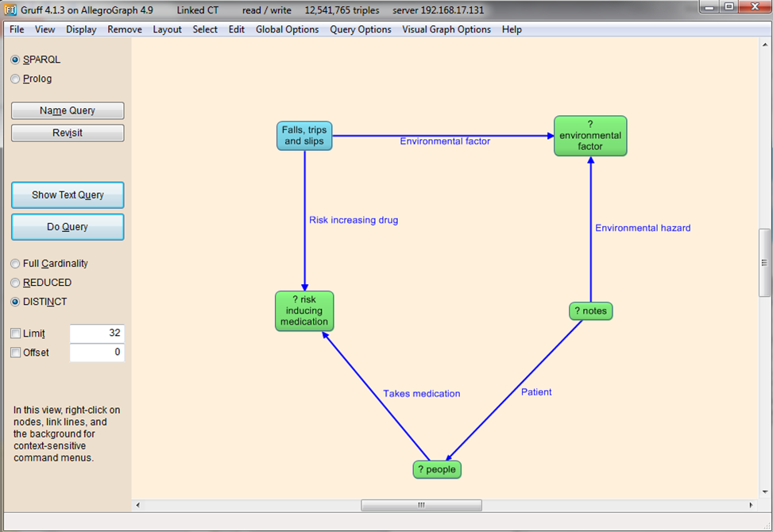Open the Visual Graph Options menu
Image resolution: width=773 pixels, height=532 pixels.
click(446, 29)
